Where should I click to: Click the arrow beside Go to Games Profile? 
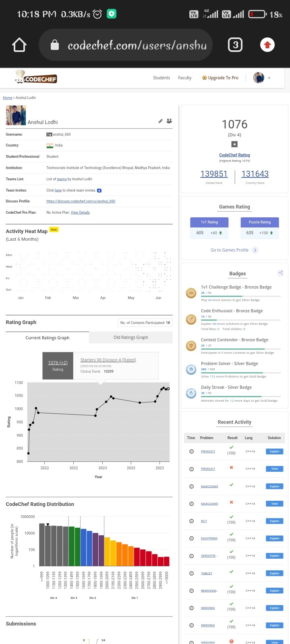coord(255,250)
